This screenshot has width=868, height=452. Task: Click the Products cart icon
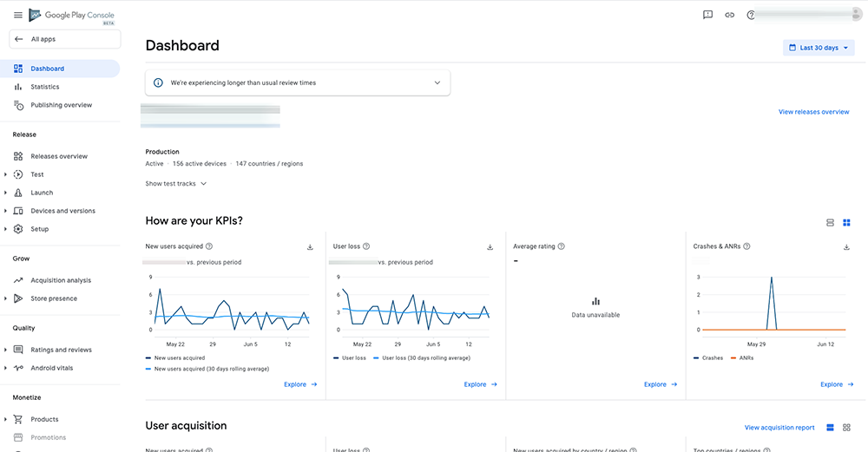pyautogui.click(x=18, y=419)
